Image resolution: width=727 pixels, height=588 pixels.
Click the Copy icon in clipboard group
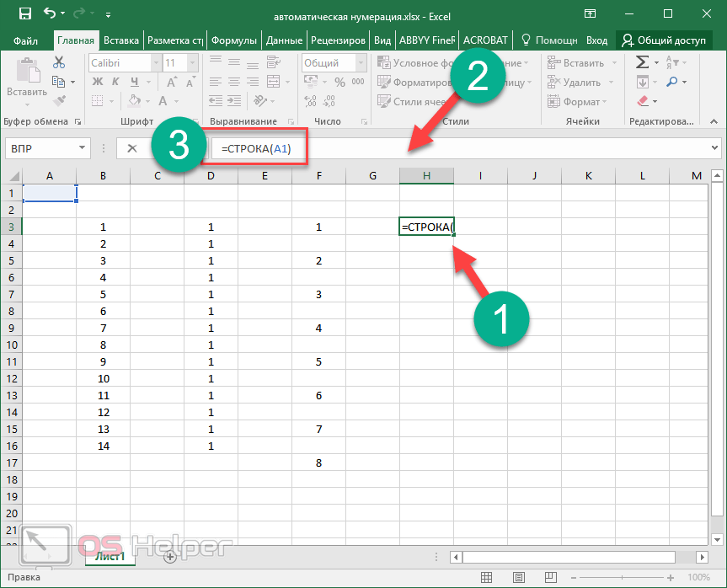[58, 82]
